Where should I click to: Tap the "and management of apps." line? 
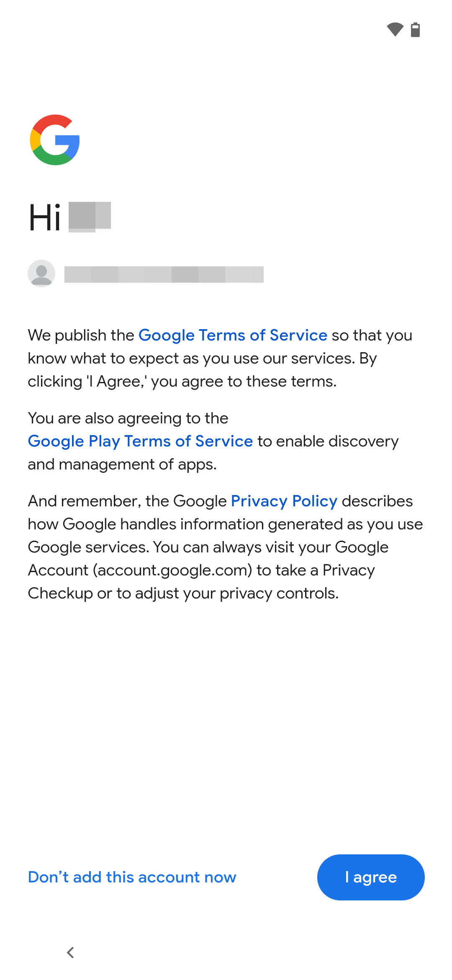click(122, 464)
